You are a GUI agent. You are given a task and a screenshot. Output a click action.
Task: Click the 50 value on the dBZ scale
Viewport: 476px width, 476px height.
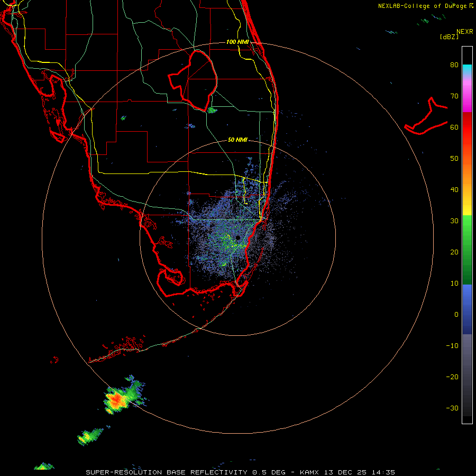click(x=454, y=159)
